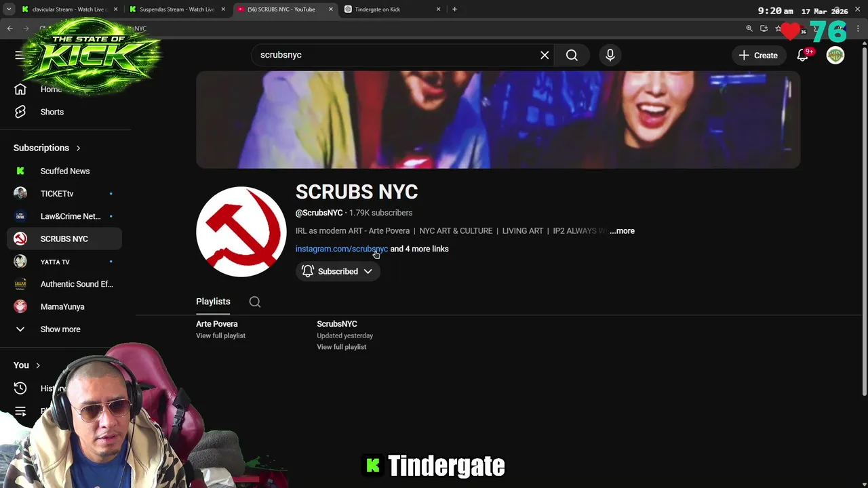The image size is (868, 488).
Task: Start voice search with microphone
Action: click(610, 55)
